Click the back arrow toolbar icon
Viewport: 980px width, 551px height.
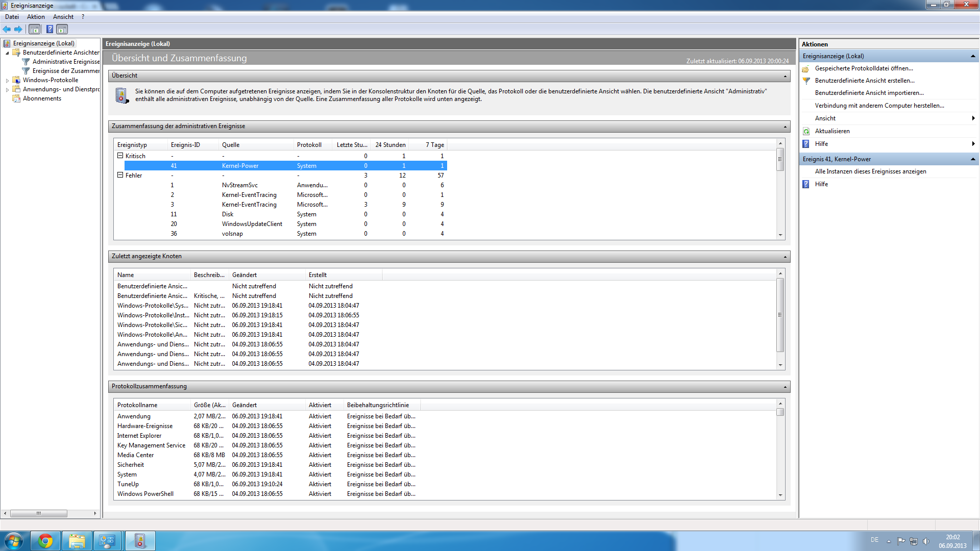coord(7,29)
